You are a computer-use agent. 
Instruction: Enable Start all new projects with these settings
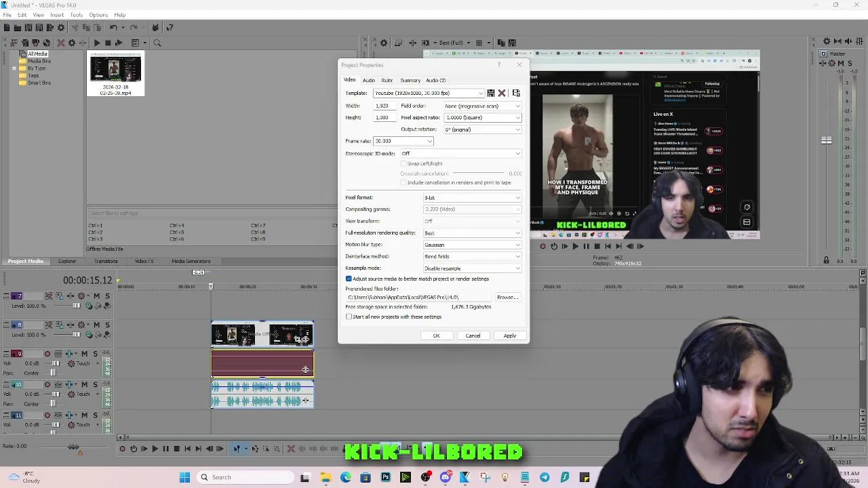tap(349, 317)
